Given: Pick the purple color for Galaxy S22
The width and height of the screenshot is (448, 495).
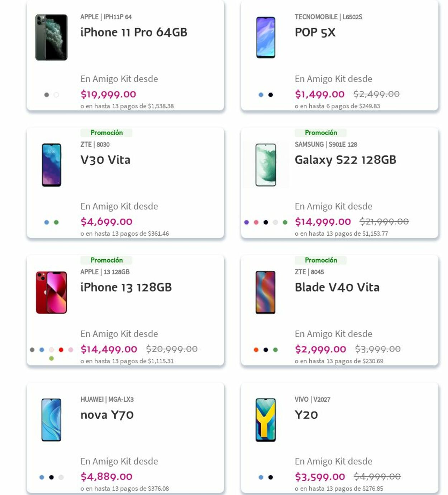Looking at the screenshot, I should point(247,222).
